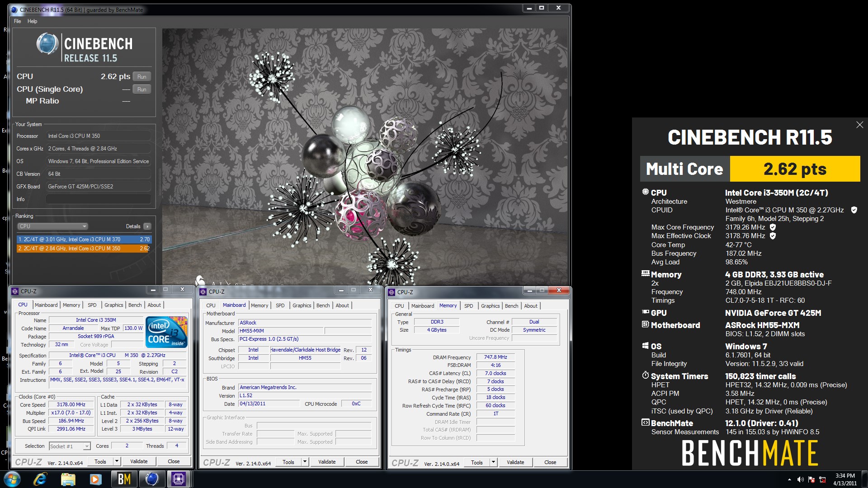Launch Internet Explorer from the taskbar
The image size is (868, 488).
tap(41, 479)
